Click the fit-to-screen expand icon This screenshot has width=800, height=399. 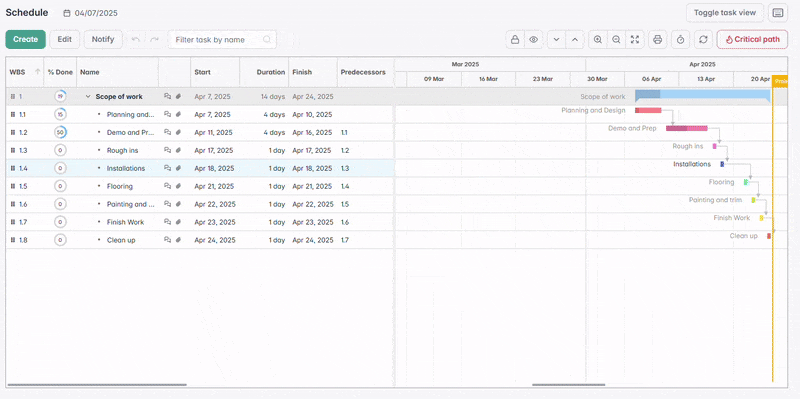635,39
